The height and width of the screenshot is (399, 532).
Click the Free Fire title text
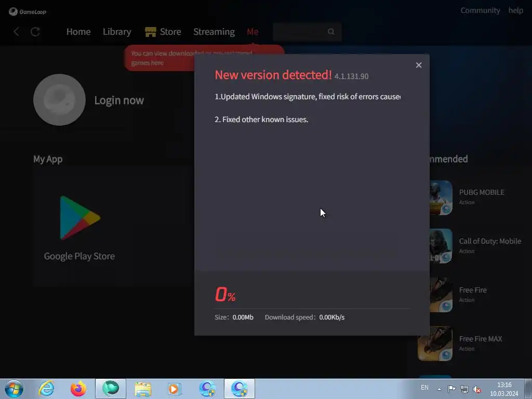click(473, 290)
